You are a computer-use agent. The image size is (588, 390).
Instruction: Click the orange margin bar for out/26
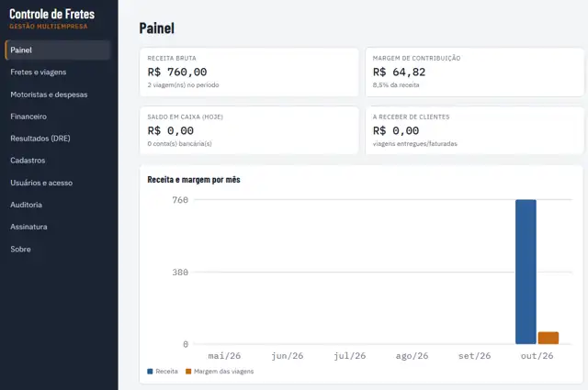pyautogui.click(x=548, y=338)
